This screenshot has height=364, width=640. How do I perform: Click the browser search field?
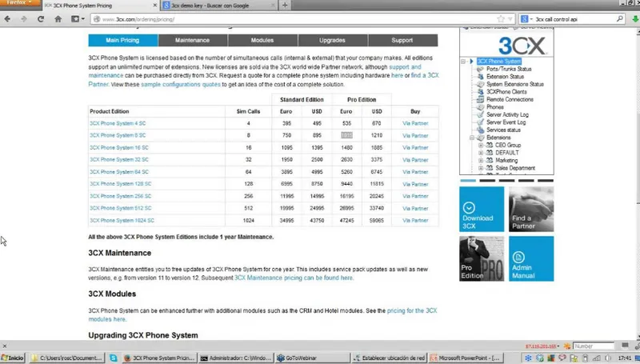(x=574, y=19)
